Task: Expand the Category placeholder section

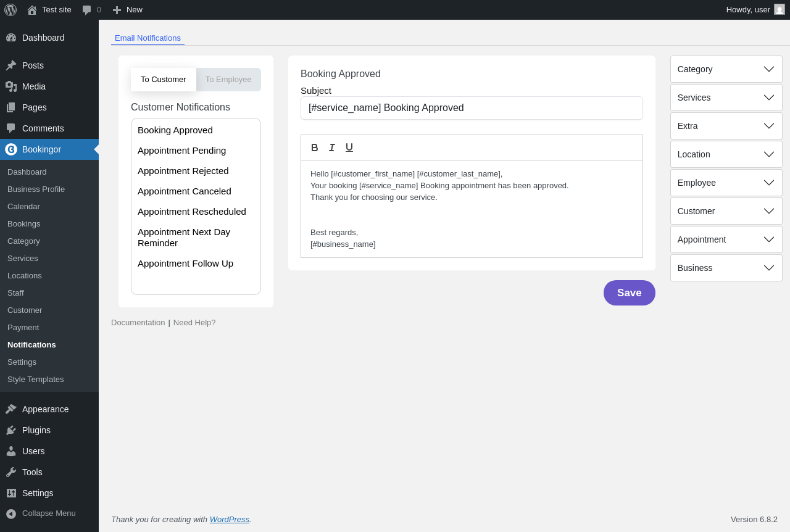Action: (726, 69)
